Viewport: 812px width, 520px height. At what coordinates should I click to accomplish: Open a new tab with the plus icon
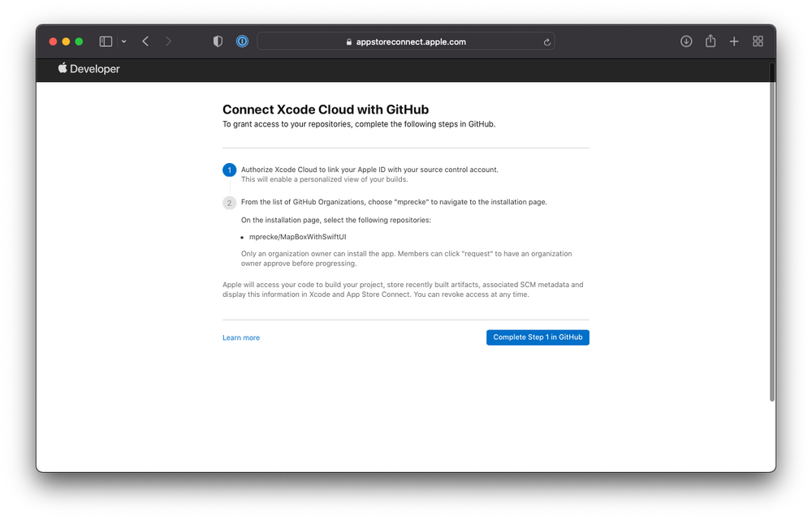734,41
